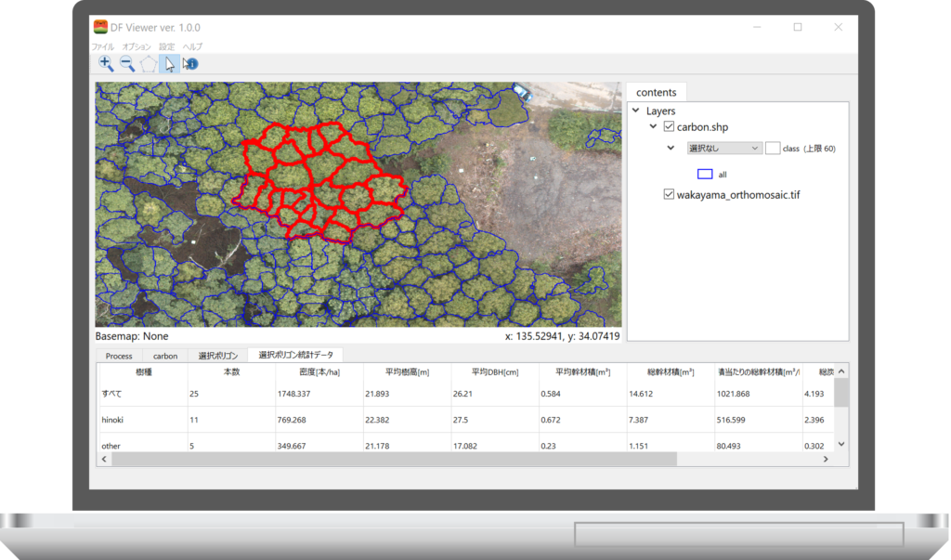Viewport: 951px width, 560px height.
Task: Switch to the Process tab
Action: point(119,356)
